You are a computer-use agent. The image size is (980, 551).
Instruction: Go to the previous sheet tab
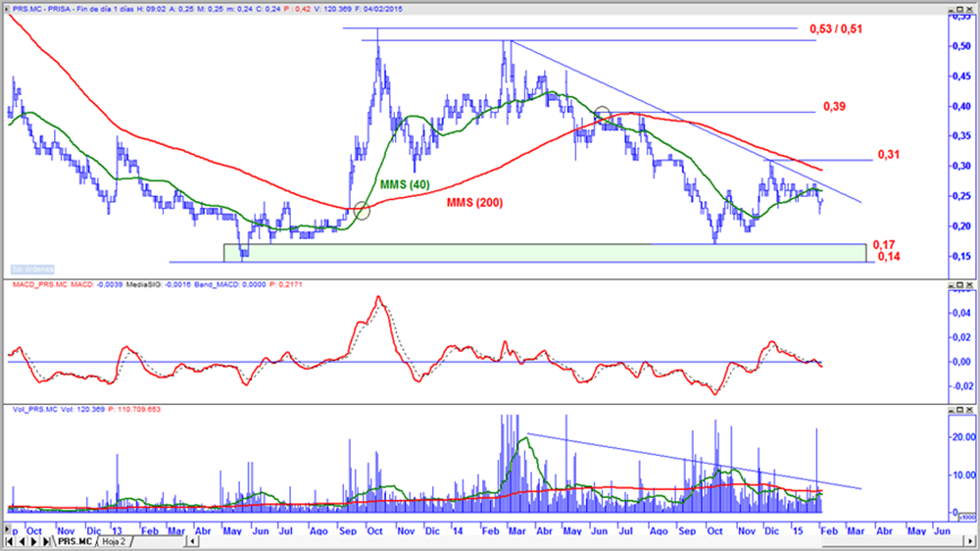pos(22,541)
